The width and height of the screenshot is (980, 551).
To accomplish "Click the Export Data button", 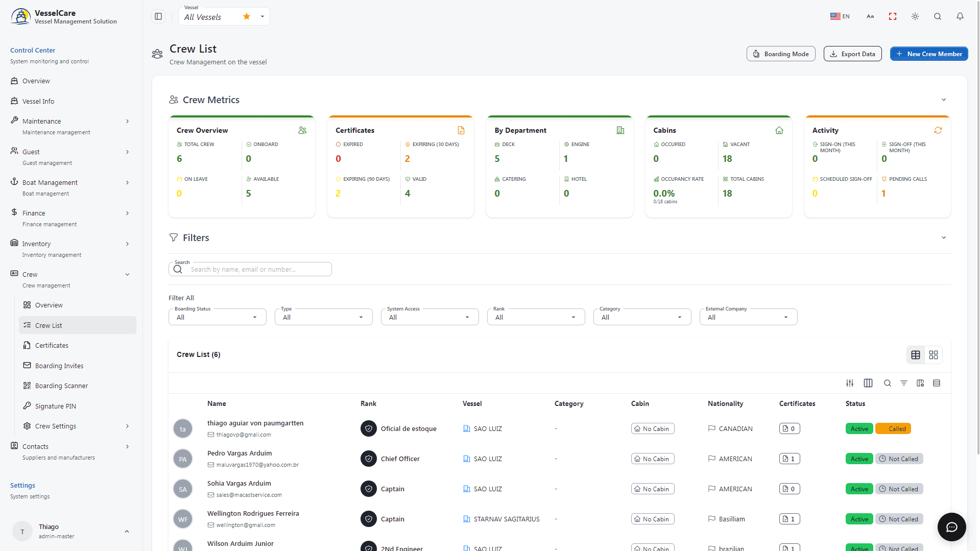I will click(x=852, y=54).
